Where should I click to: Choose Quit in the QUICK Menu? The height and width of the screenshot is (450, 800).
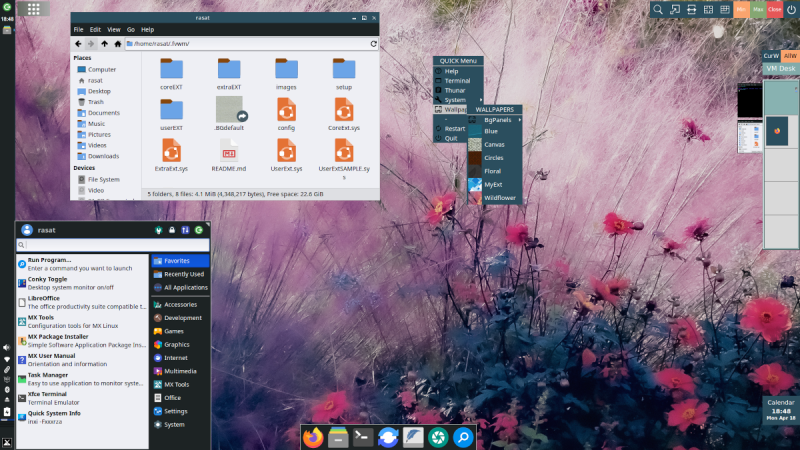click(451, 138)
